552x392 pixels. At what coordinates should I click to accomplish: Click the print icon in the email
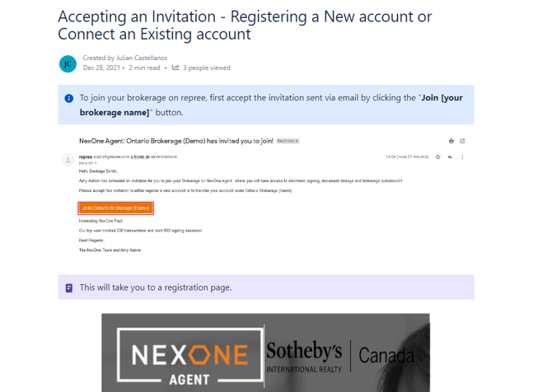pyautogui.click(x=451, y=142)
